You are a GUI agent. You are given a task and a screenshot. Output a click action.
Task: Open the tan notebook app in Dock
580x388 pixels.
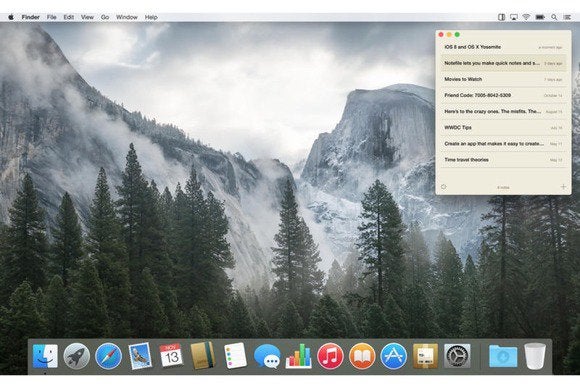pos(203,355)
